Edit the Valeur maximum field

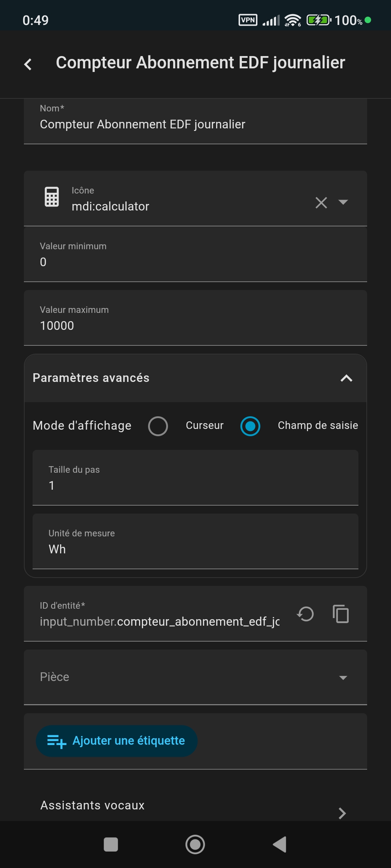[195, 325]
